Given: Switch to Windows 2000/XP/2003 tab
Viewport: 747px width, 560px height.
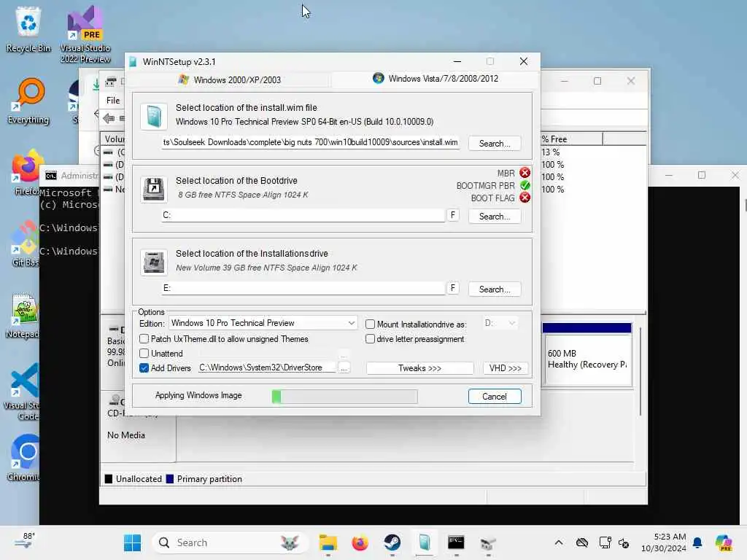Looking at the screenshot, I should coord(230,80).
